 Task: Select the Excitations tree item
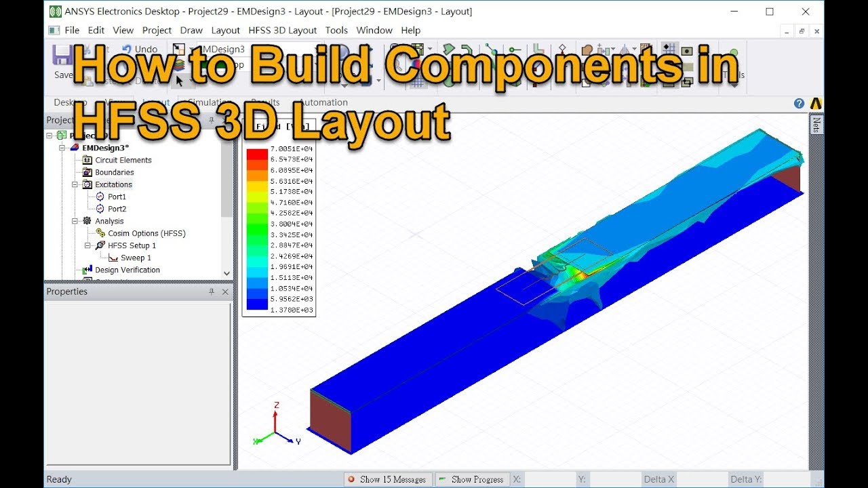tap(113, 184)
